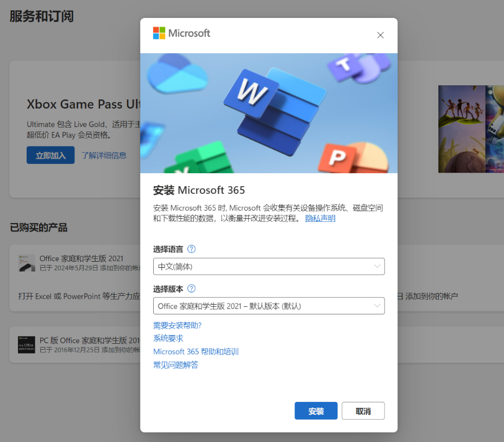
Task: Open the help icon beside 选择版本
Action: (191, 289)
